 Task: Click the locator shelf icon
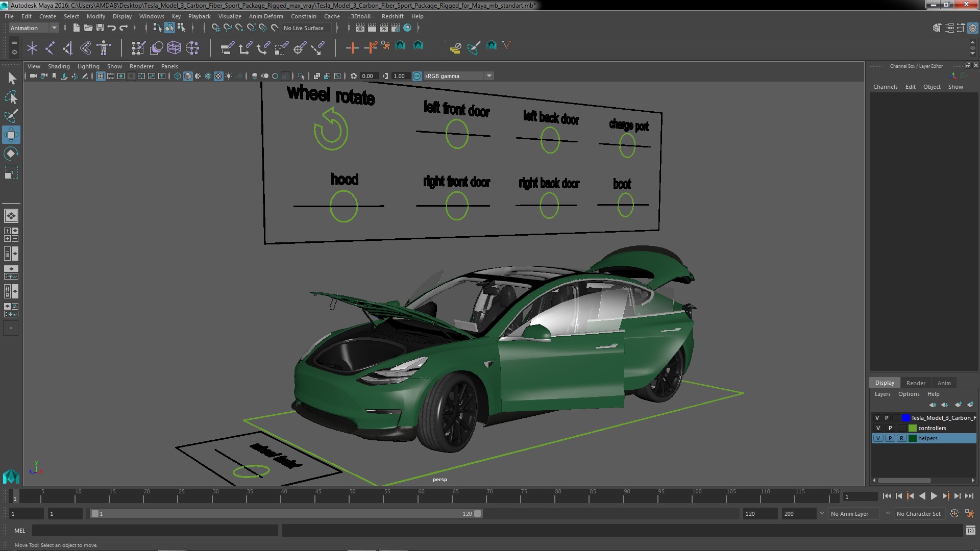coord(32,48)
